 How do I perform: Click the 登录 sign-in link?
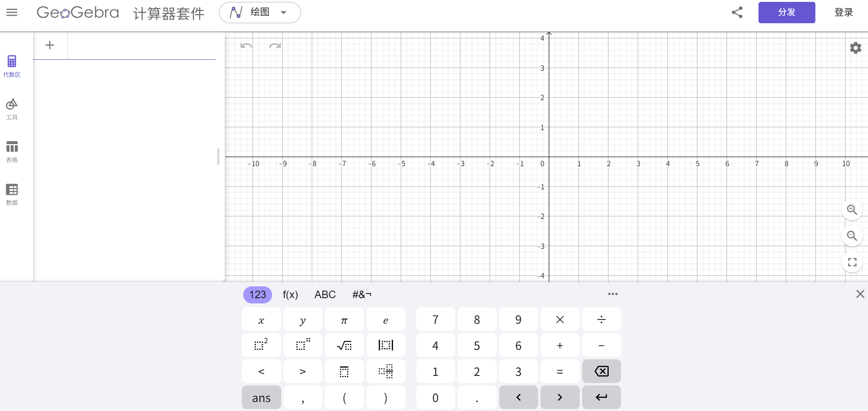(x=843, y=12)
